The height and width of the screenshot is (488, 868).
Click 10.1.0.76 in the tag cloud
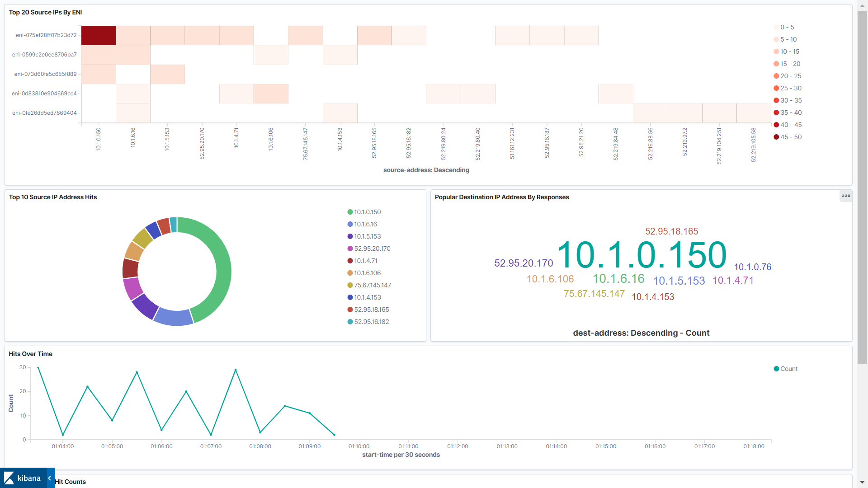pyautogui.click(x=753, y=267)
